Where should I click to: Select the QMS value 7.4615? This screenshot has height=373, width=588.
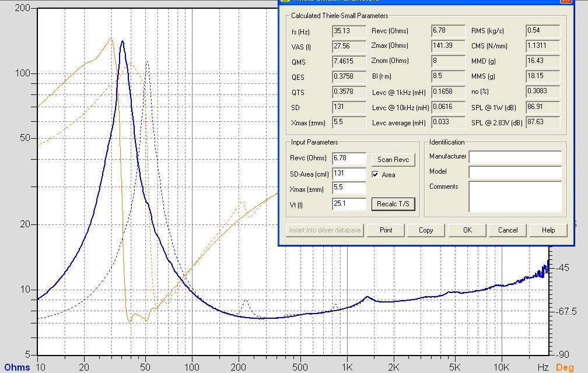tap(349, 62)
